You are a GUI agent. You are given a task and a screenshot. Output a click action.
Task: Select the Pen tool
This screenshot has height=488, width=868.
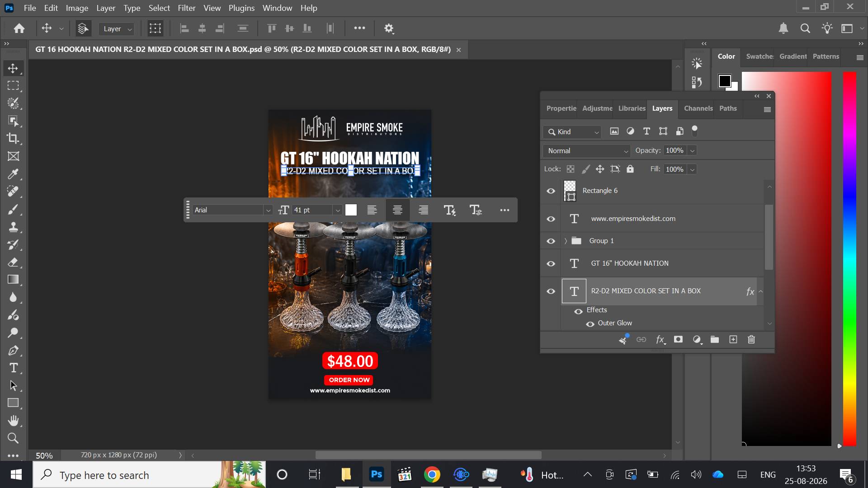[13, 350]
